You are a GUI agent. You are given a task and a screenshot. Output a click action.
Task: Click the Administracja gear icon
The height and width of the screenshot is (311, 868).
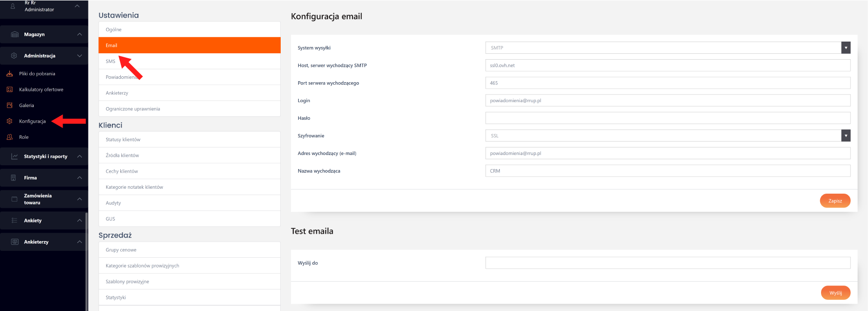(14, 56)
